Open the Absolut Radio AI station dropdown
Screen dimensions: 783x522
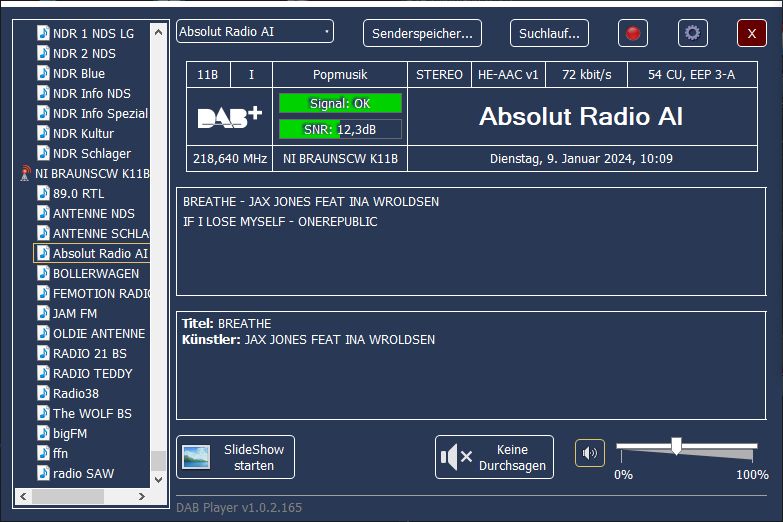255,31
